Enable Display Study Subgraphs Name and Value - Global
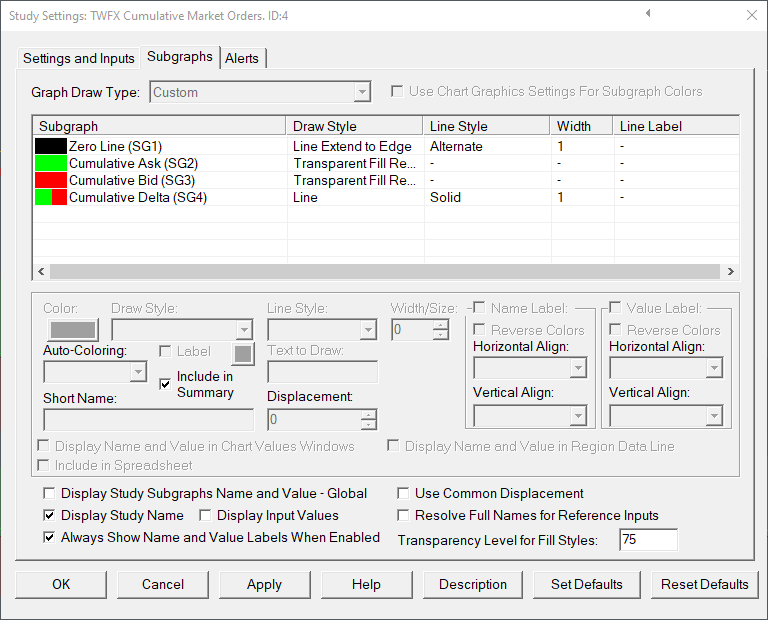Screen dimensions: 768x620 click(50, 494)
